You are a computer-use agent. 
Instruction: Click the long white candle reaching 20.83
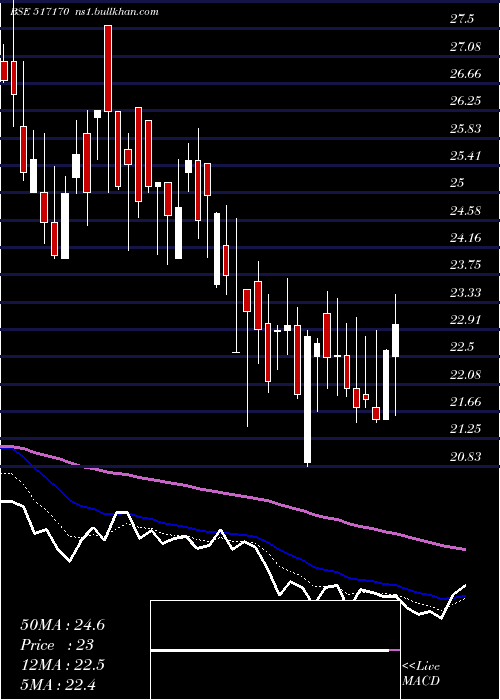click(x=307, y=399)
